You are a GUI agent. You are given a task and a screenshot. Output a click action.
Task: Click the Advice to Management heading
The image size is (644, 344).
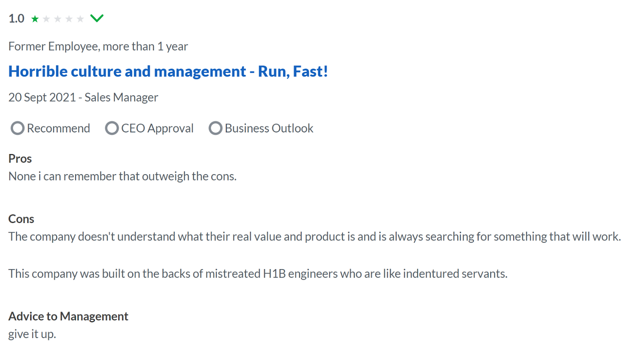(x=68, y=316)
